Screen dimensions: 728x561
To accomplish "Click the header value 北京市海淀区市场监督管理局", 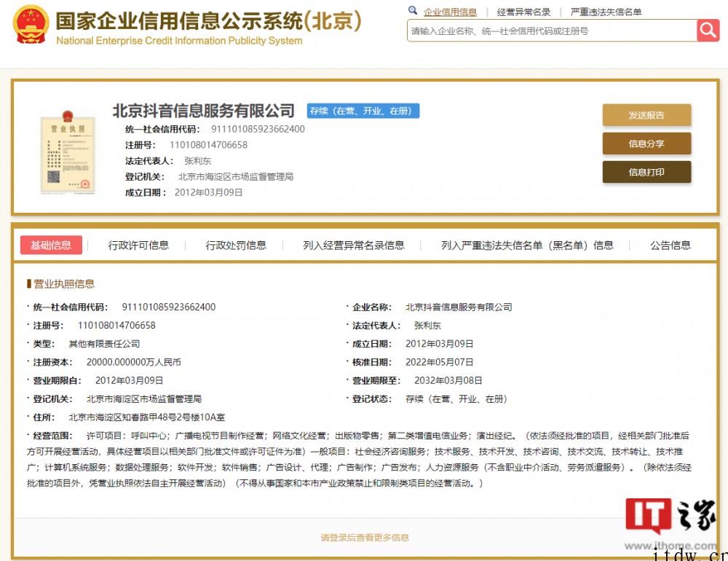I will coord(236,176).
